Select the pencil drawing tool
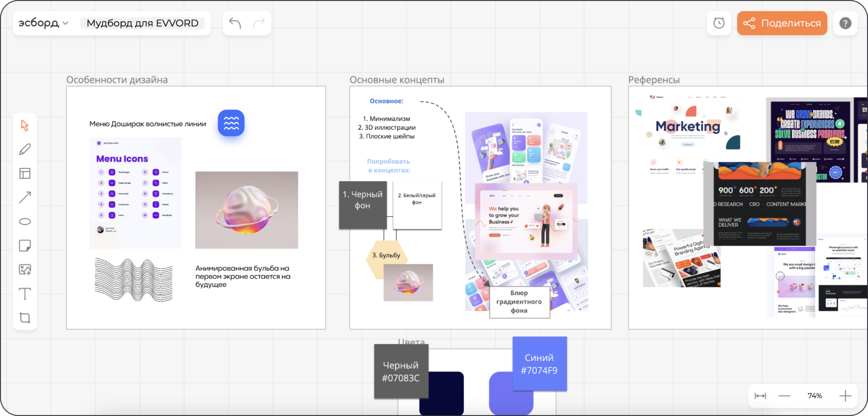This screenshot has height=416, width=868. pyautogui.click(x=25, y=150)
